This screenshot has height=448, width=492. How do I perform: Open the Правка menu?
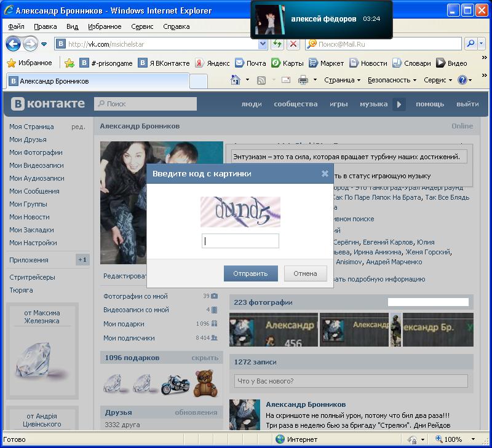(45, 26)
